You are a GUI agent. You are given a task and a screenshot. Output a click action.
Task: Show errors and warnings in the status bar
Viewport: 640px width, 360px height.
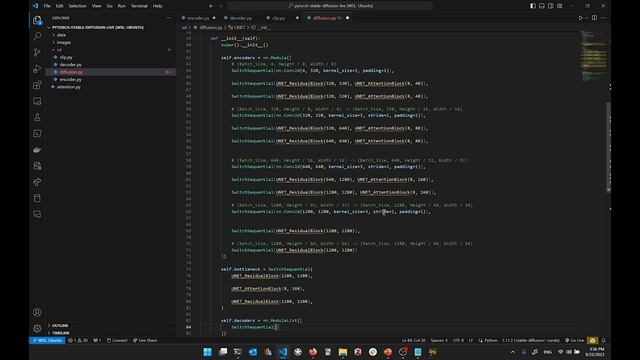click(x=78, y=340)
